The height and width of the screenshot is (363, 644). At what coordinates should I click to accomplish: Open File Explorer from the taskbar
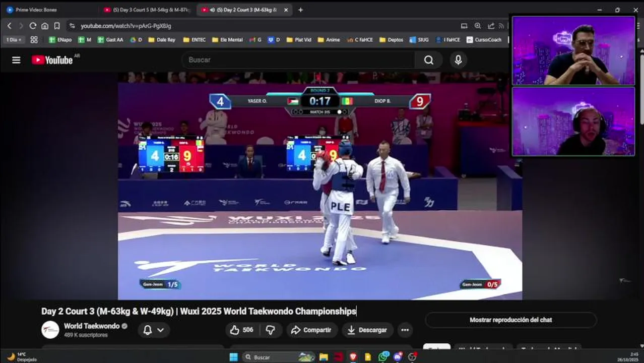click(x=324, y=357)
